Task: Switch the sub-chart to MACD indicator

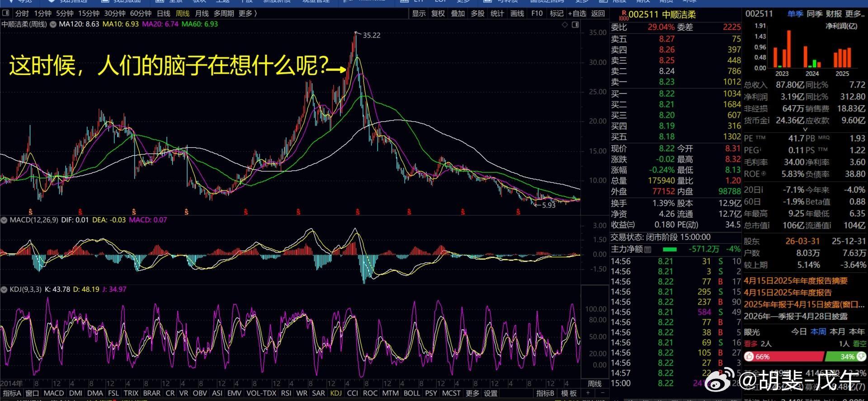Action: coord(54,393)
